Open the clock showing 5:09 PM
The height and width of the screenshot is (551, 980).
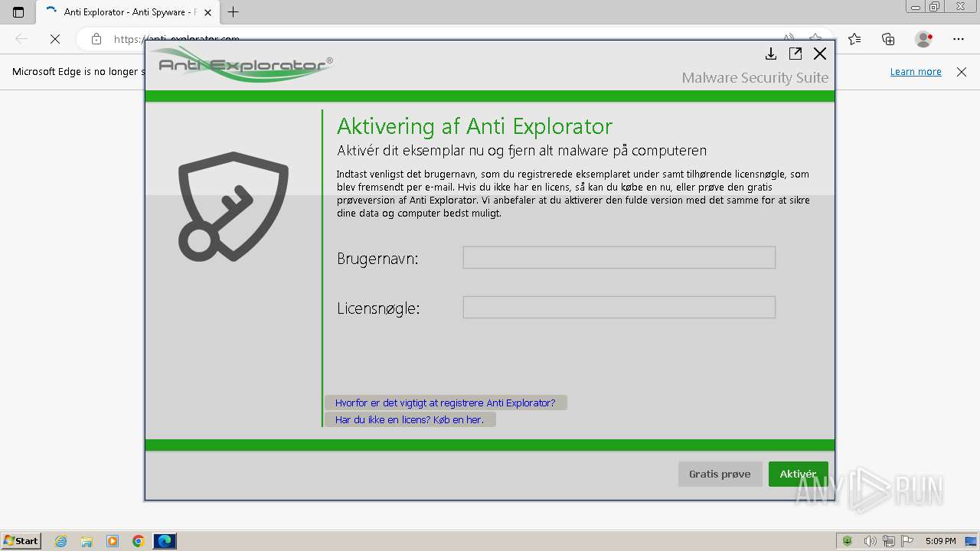click(x=941, y=541)
